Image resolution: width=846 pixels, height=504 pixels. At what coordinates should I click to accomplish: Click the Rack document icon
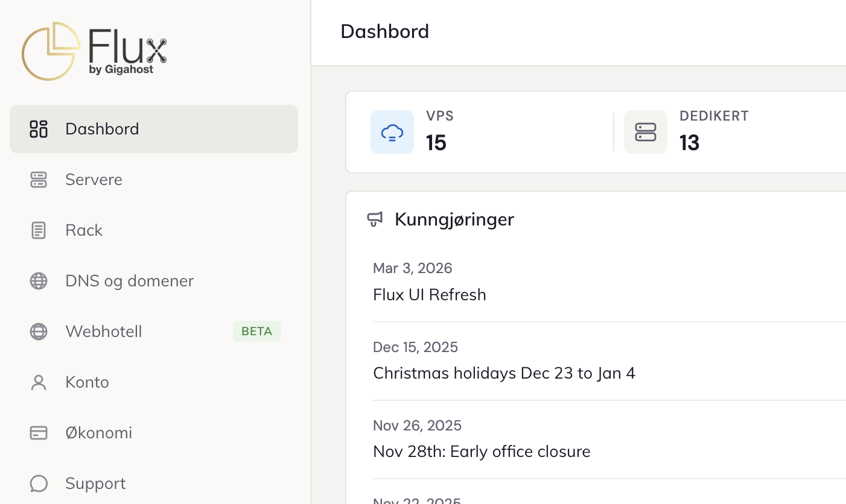[39, 230]
